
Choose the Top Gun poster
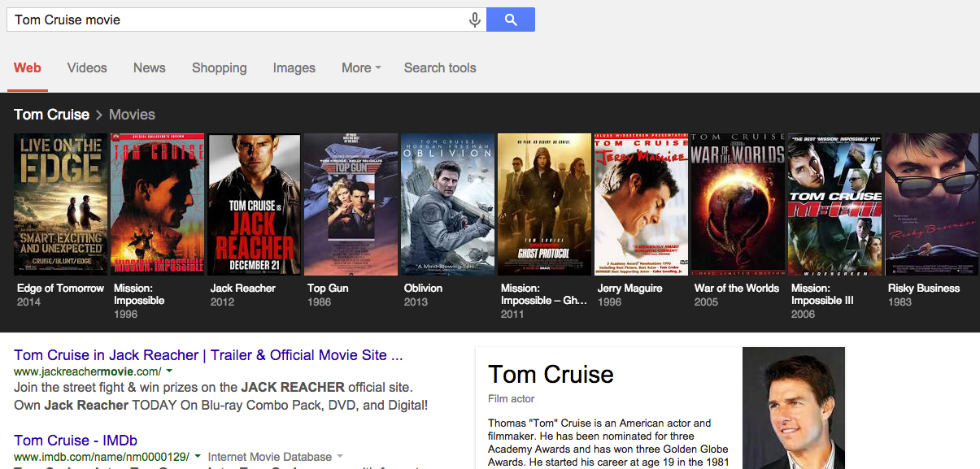pyautogui.click(x=351, y=205)
